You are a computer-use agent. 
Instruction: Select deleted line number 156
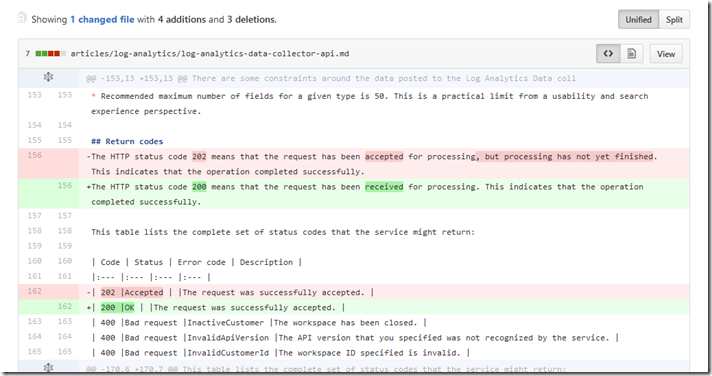coord(35,155)
